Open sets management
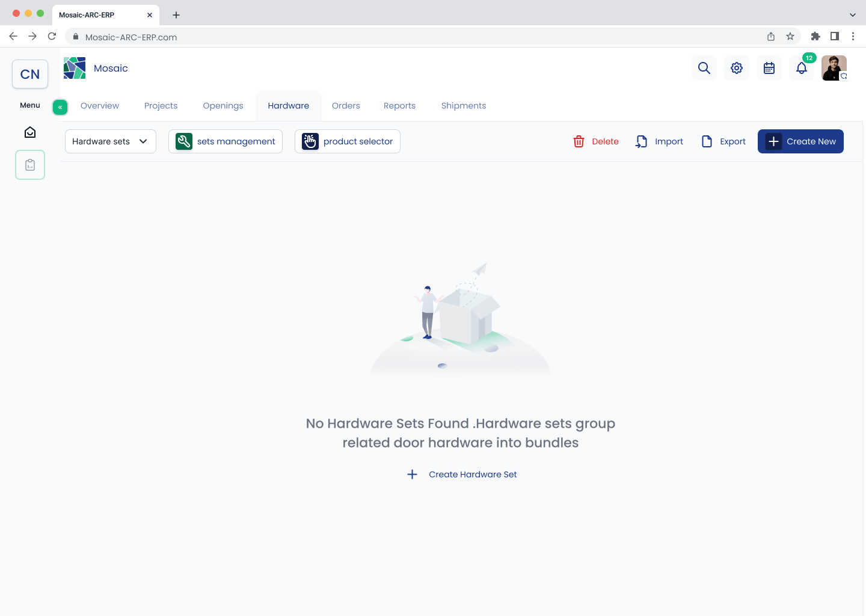 pyautogui.click(x=226, y=141)
